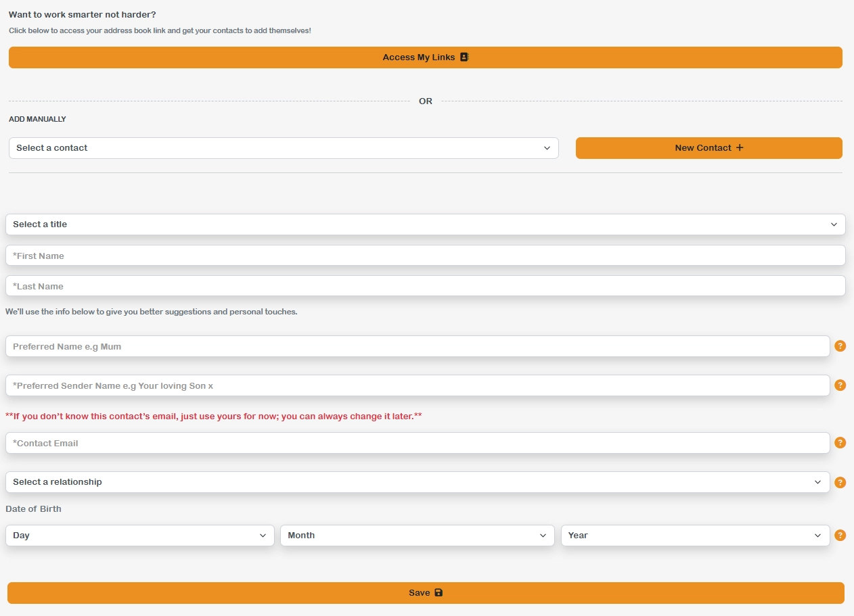
Task: Focus the First Name input field
Action: pyautogui.click(x=425, y=256)
